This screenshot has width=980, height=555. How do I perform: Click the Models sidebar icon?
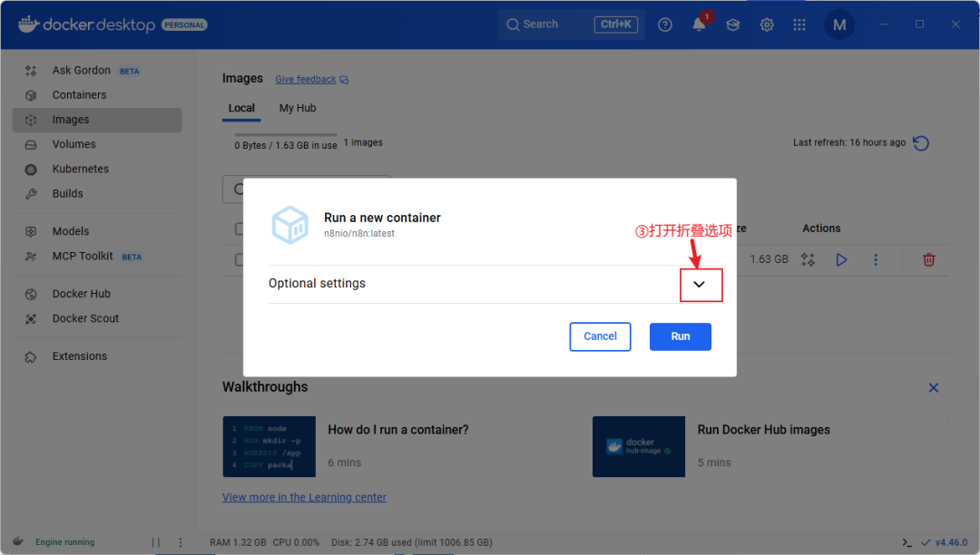(x=31, y=231)
